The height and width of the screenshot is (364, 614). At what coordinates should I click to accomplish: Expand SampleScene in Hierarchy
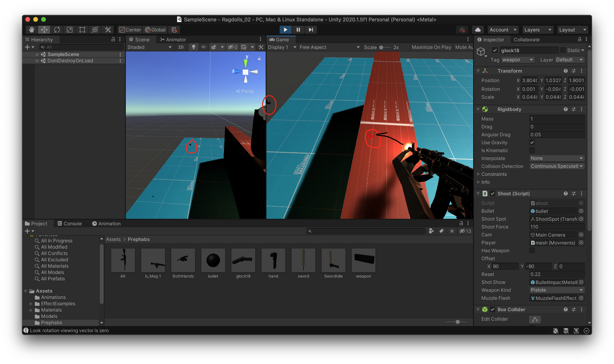[37, 54]
